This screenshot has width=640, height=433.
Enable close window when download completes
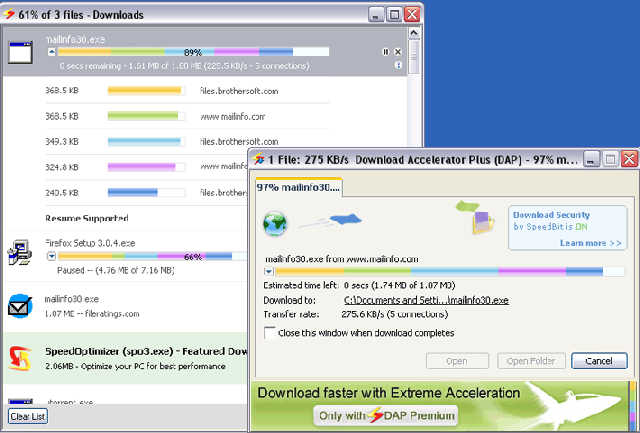[x=269, y=333]
